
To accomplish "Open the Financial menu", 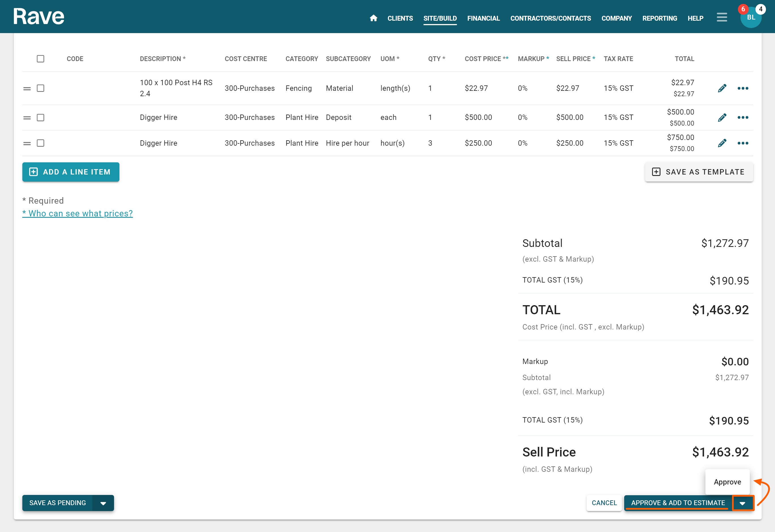I will point(483,18).
